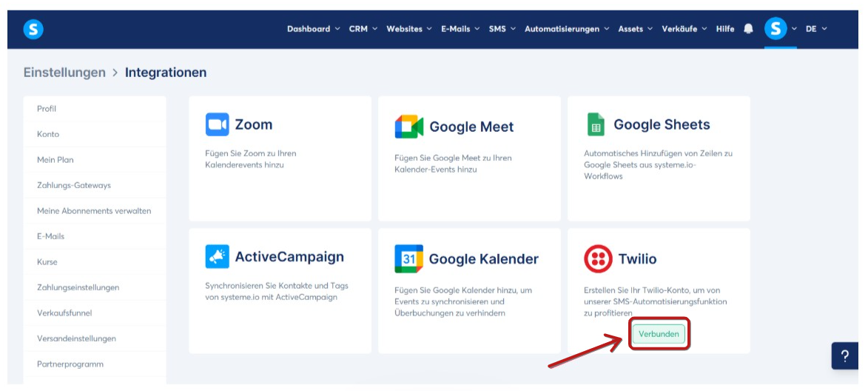Viewport: 868px width, 391px height.
Task: Click the Google Kalender integration title
Action: pos(484,258)
